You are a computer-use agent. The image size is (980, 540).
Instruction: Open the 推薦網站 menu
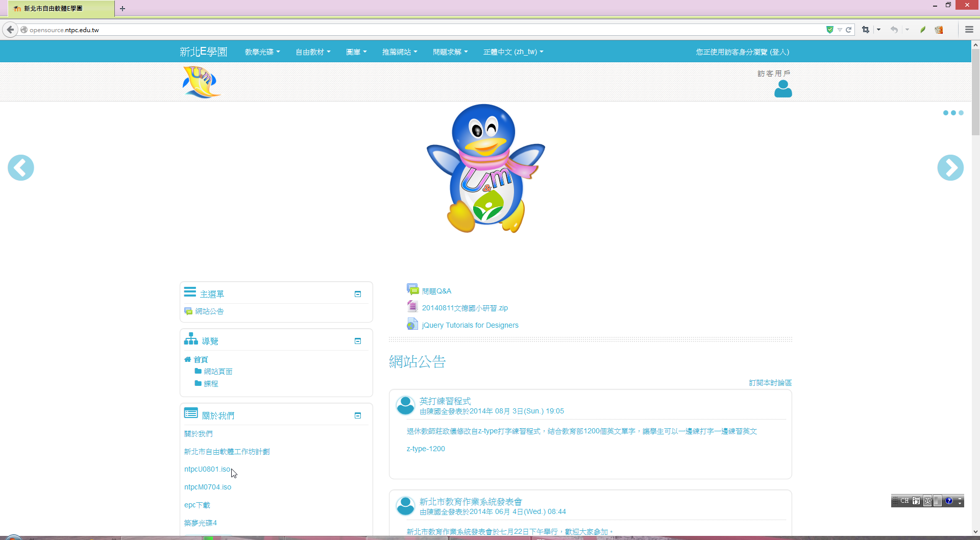(x=400, y=52)
